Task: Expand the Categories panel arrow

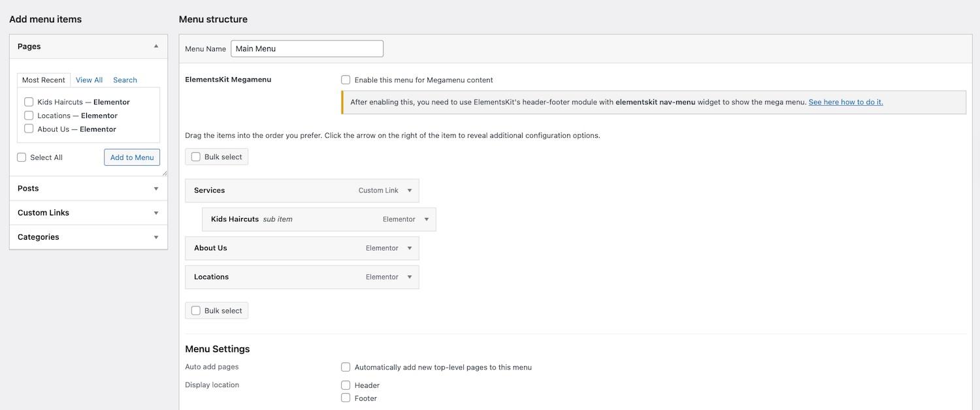Action: 155,237
